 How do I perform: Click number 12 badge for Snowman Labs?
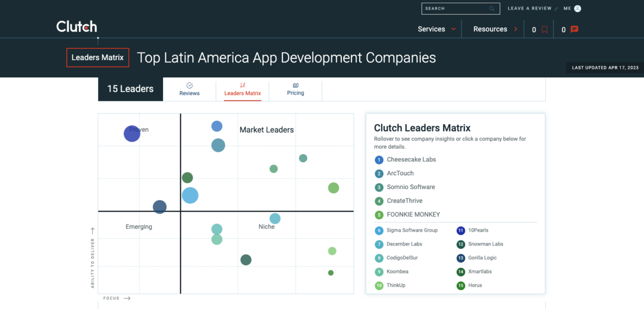tap(460, 244)
